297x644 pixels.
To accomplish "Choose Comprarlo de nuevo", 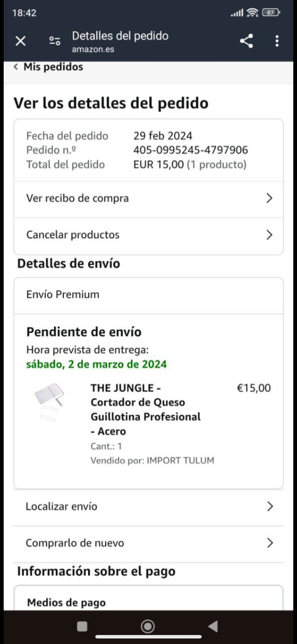I will tap(75, 543).
